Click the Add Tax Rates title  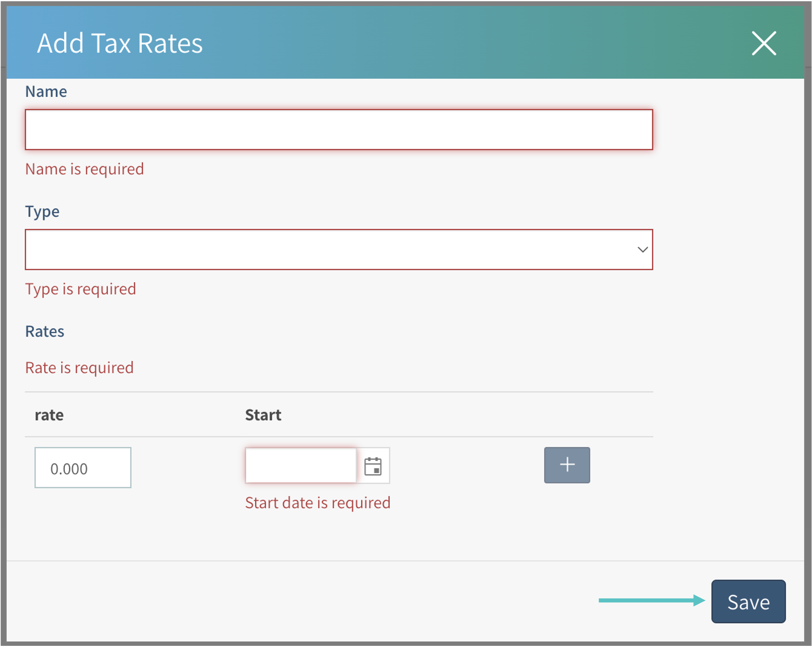pos(120,43)
